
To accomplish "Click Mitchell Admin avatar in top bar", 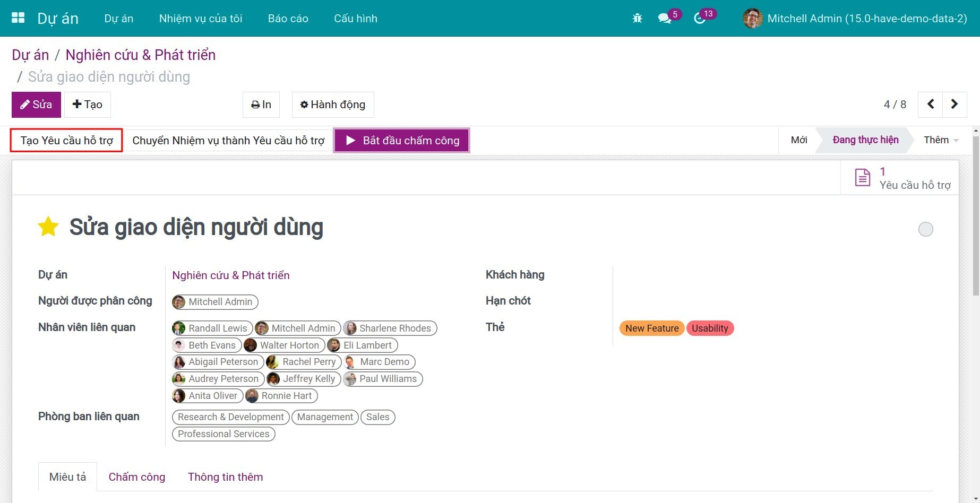I will pyautogui.click(x=752, y=19).
